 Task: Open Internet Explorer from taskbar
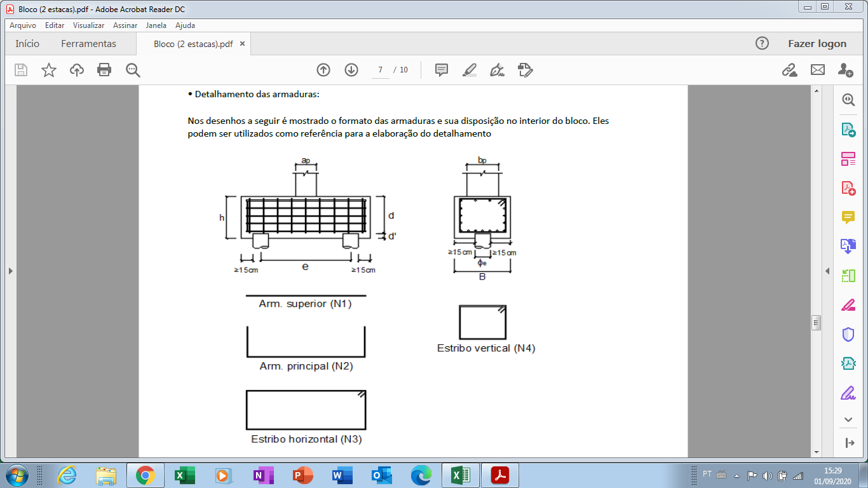(67, 475)
